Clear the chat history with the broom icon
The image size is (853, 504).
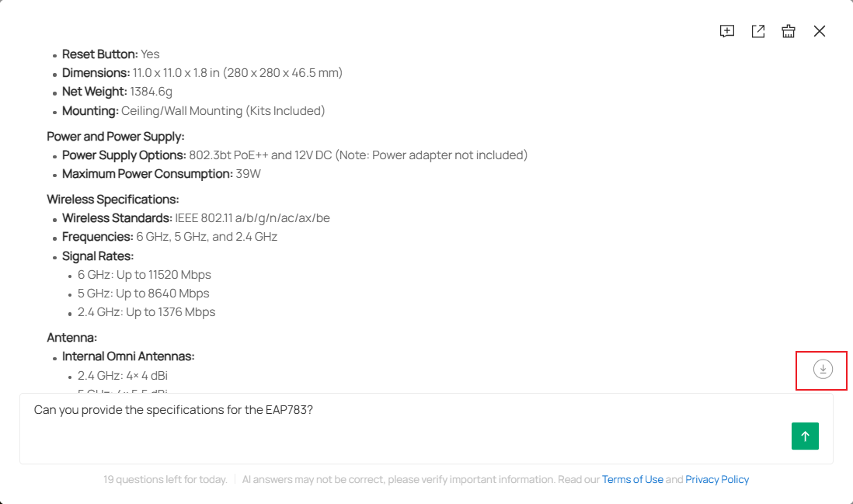789,31
